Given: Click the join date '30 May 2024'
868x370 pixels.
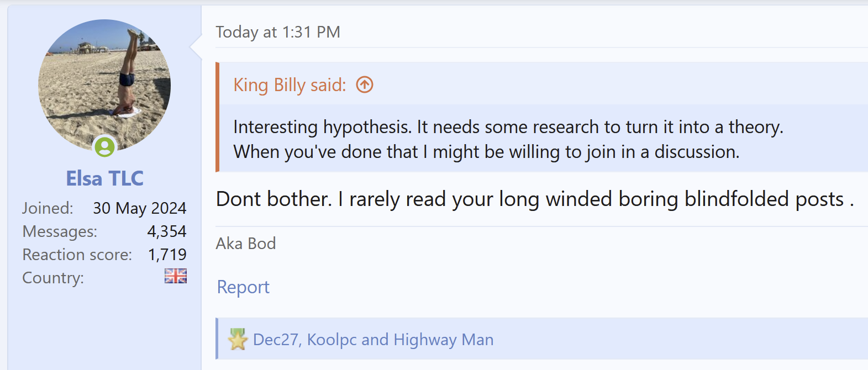Looking at the screenshot, I should click(139, 208).
